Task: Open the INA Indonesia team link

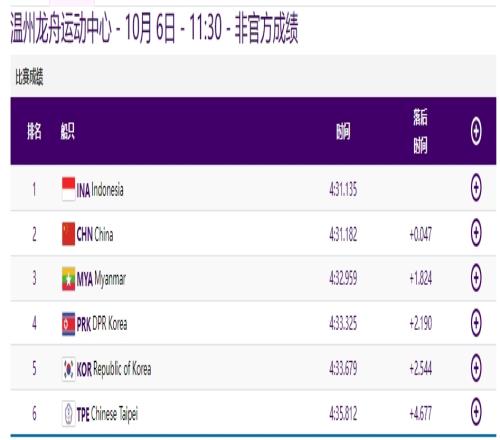Action: coord(100,190)
